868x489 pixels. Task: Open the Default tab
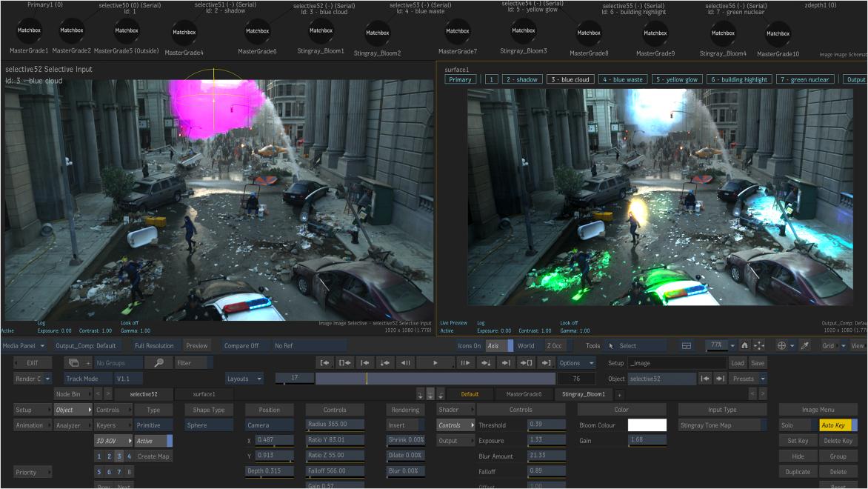[x=470, y=394]
